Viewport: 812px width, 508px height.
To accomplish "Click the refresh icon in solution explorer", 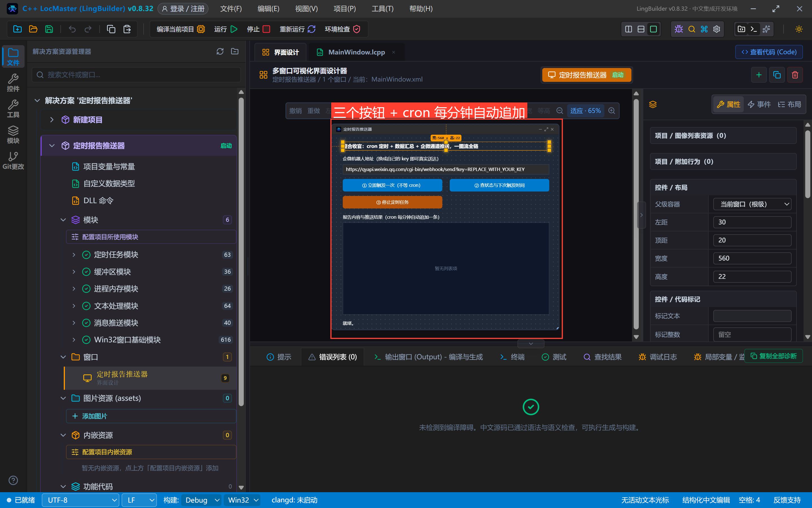I will pos(220,51).
